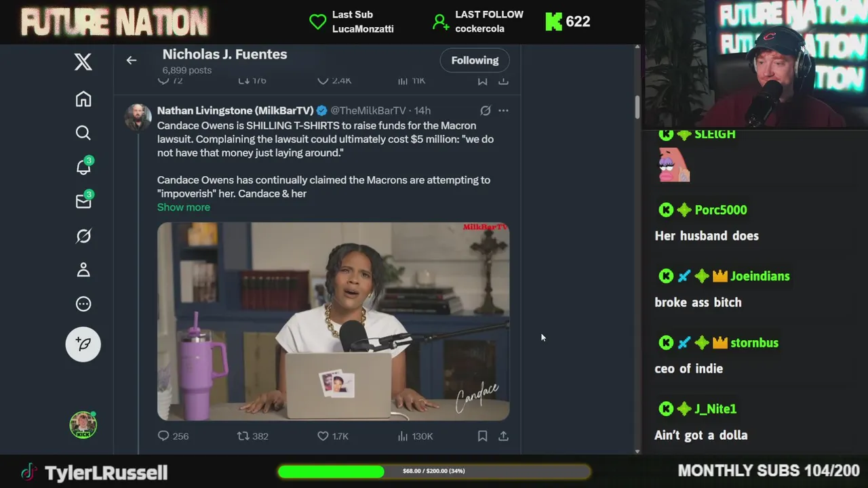Reply to the post with 256 replies
This screenshot has width=868, height=488.
click(x=173, y=436)
